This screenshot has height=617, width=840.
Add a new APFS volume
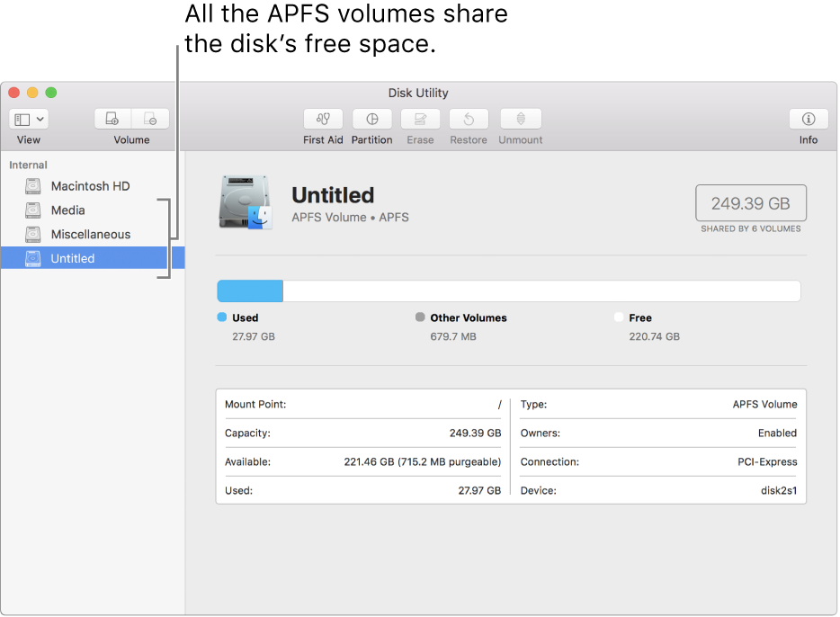112,119
